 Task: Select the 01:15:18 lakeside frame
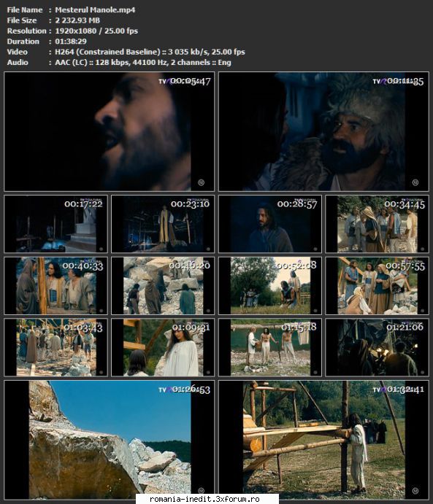pos(270,347)
